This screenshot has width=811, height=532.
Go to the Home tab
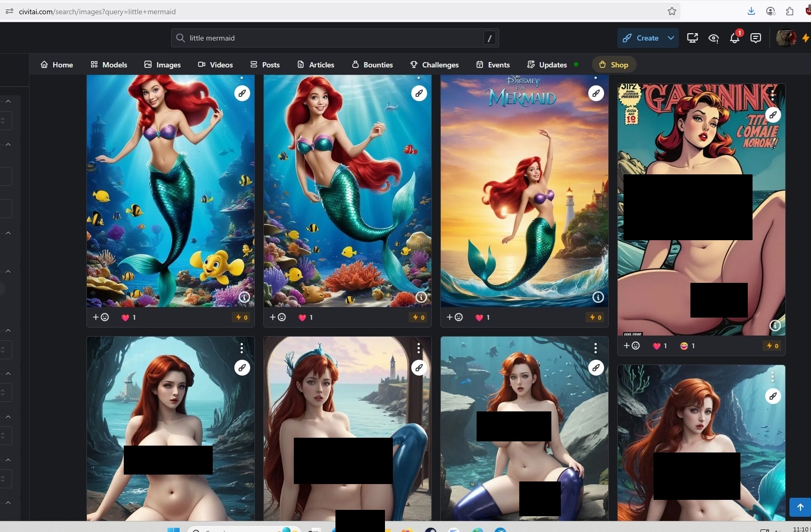(x=57, y=65)
